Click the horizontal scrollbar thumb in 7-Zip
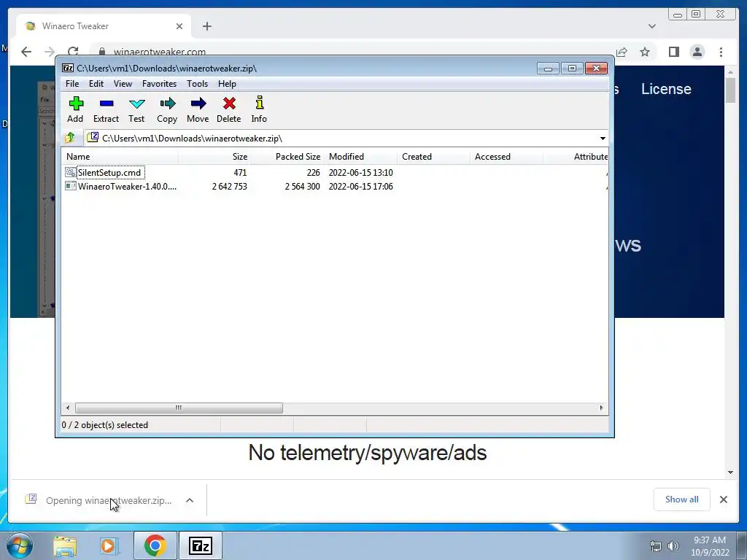Image resolution: width=747 pixels, height=560 pixels. click(179, 408)
